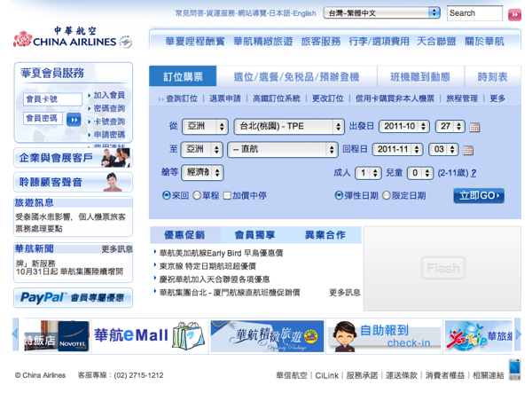
Task: Open 聆聽顧客聲音 banner
Action: [x=73, y=182]
